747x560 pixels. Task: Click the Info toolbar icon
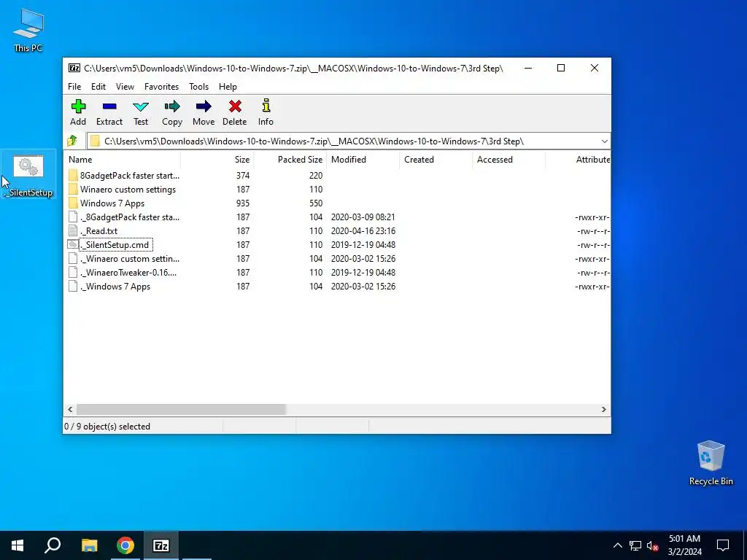[x=266, y=106]
